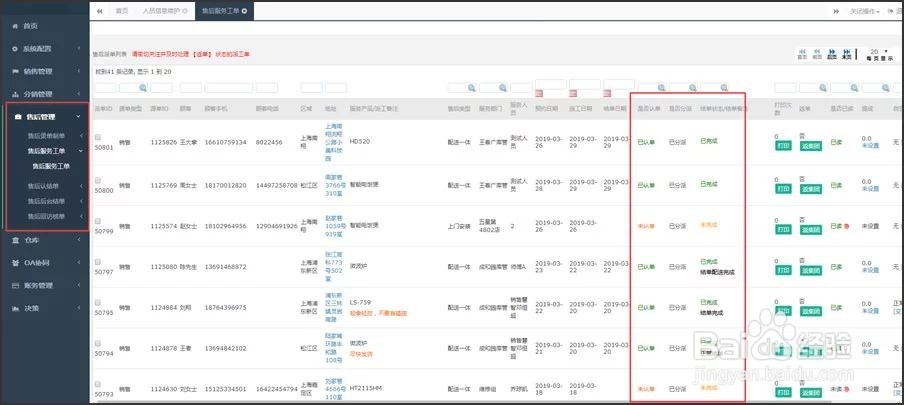Click magnifier icon in 是否认单 filter
The height and width of the screenshot is (405, 904).
tap(661, 88)
